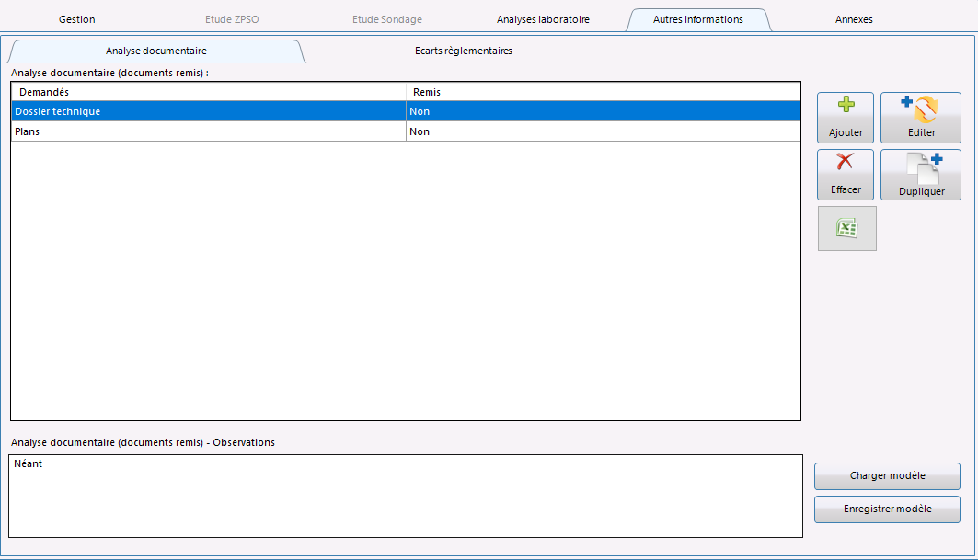Open the Etude Sondage tab
The height and width of the screenshot is (560, 978).
pos(387,19)
